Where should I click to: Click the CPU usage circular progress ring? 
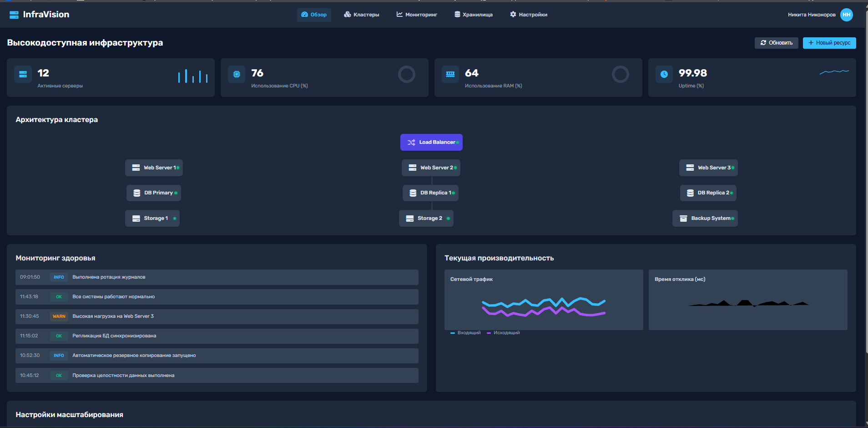coord(407,74)
